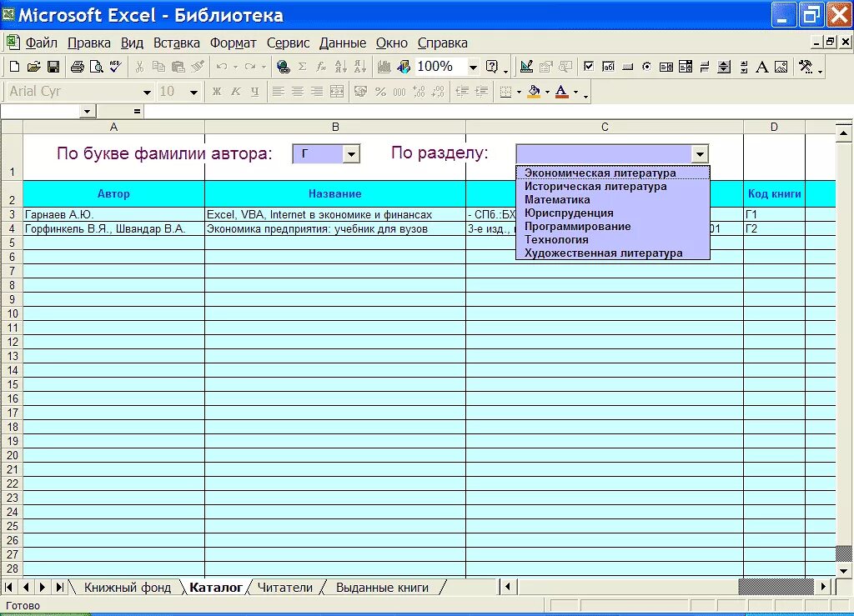
Task: Switch to the Читатели sheet tab
Action: 285,588
